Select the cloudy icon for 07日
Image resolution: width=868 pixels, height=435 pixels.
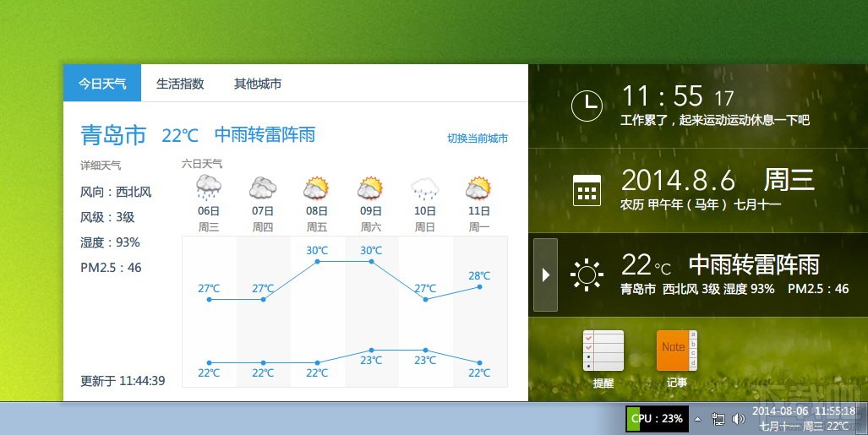click(x=262, y=188)
